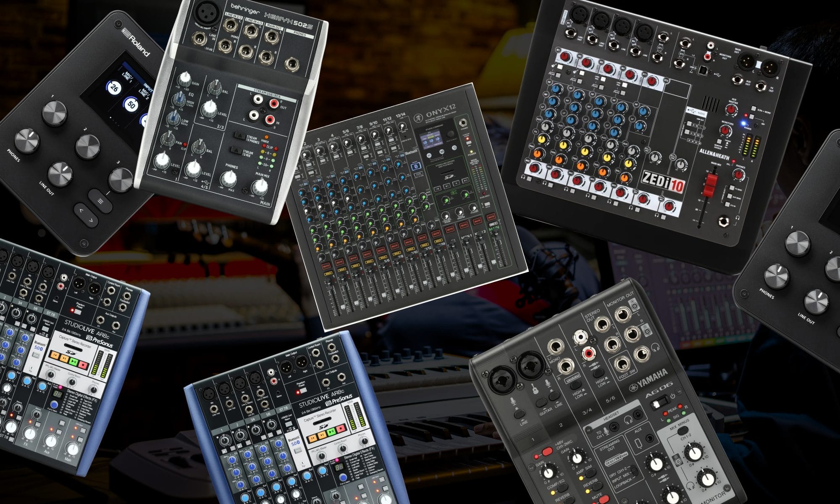This screenshot has height=504, width=840.
Task: Click the MAIN MIX knob on the Behringer
Action: [260, 187]
